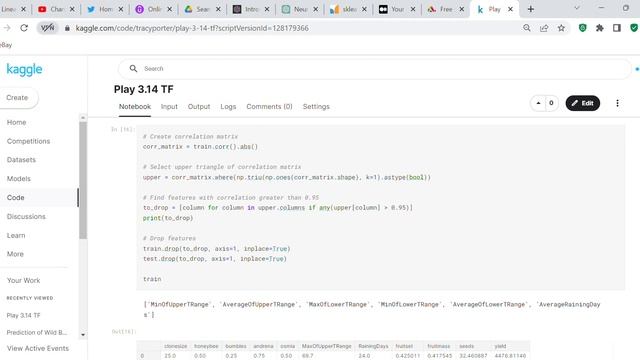Click the 'yield' column header

pyautogui.click(x=500, y=346)
